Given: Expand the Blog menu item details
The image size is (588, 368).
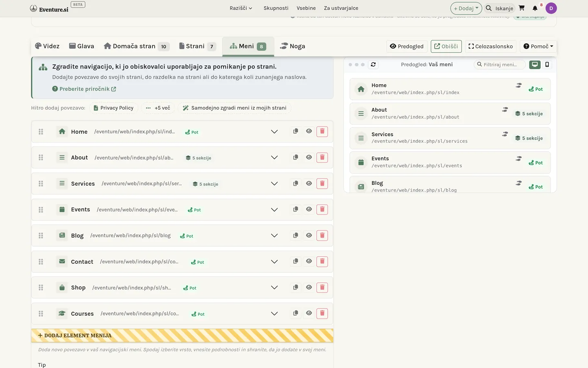Looking at the screenshot, I should 274,236.
